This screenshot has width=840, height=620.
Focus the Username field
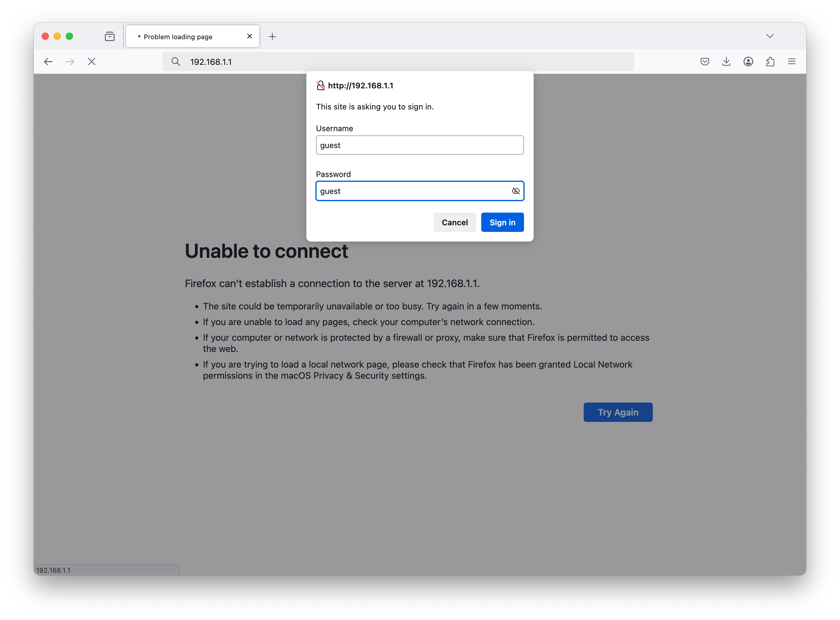(x=420, y=145)
